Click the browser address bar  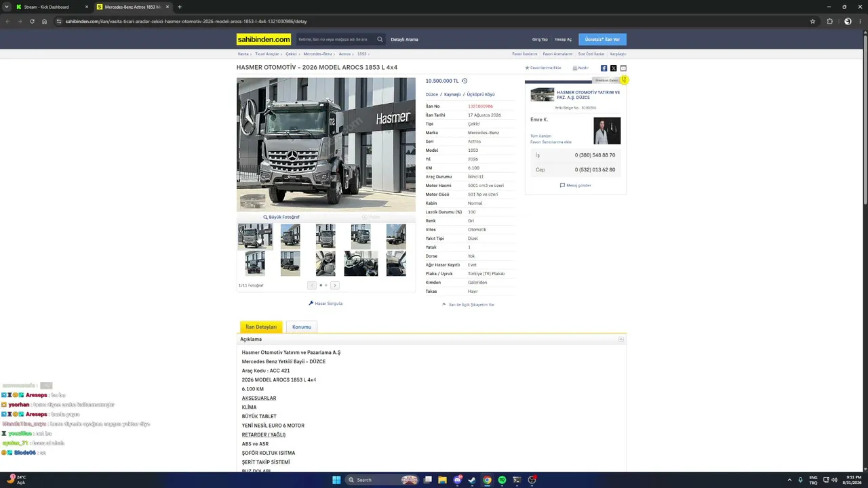(x=434, y=21)
